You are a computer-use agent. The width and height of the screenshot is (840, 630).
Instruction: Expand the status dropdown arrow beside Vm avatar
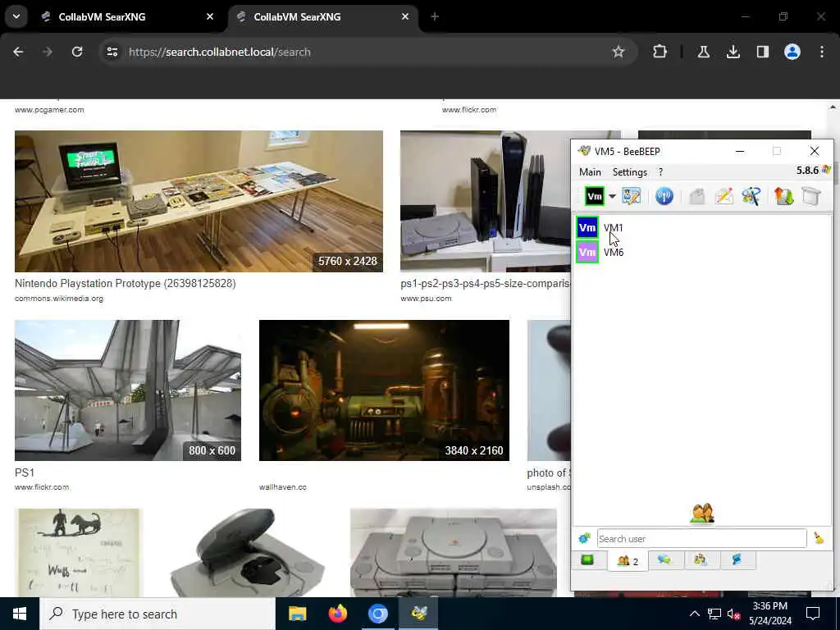[x=612, y=197]
